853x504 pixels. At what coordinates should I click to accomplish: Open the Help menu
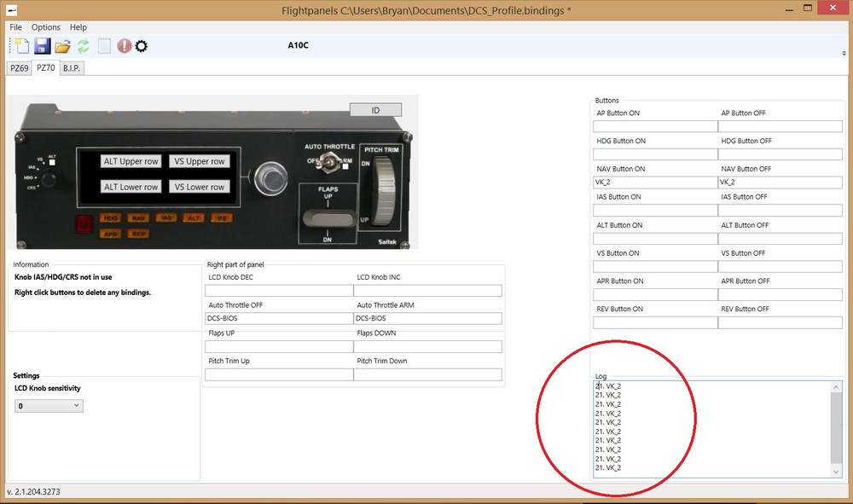coord(78,27)
